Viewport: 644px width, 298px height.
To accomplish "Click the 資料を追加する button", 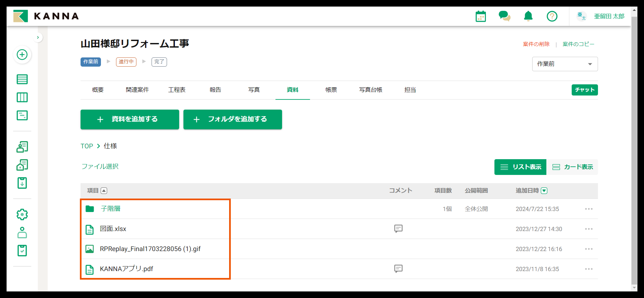I will point(130,119).
